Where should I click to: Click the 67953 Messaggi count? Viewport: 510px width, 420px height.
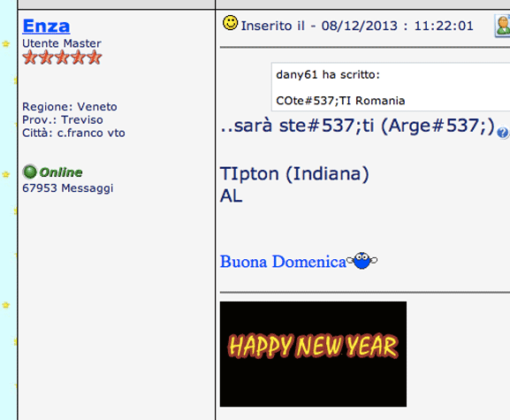[x=68, y=188]
